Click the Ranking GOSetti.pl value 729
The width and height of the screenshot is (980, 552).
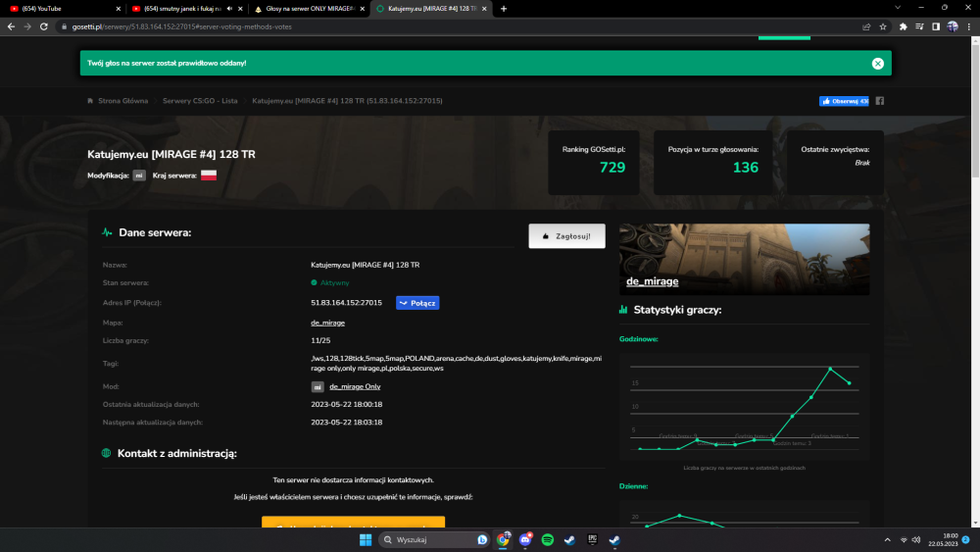[612, 168]
